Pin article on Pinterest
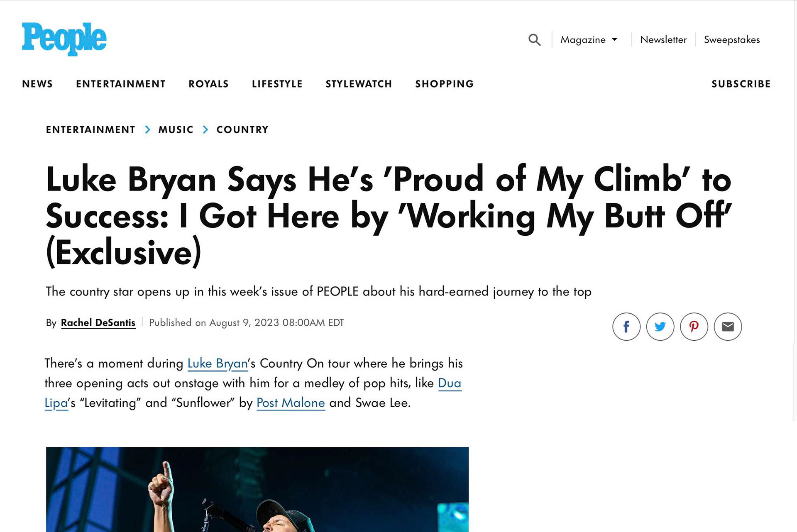The width and height of the screenshot is (797, 532). [x=694, y=327]
